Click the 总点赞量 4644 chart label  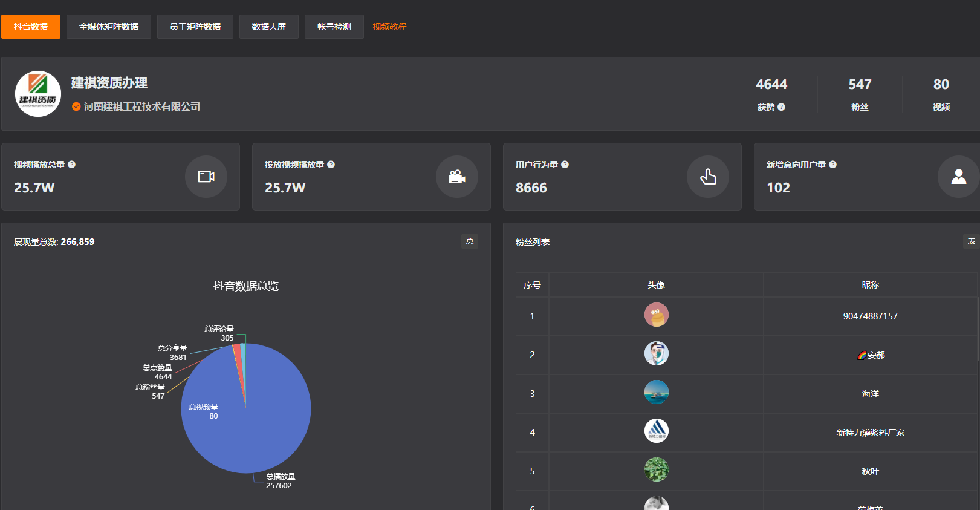[157, 372]
